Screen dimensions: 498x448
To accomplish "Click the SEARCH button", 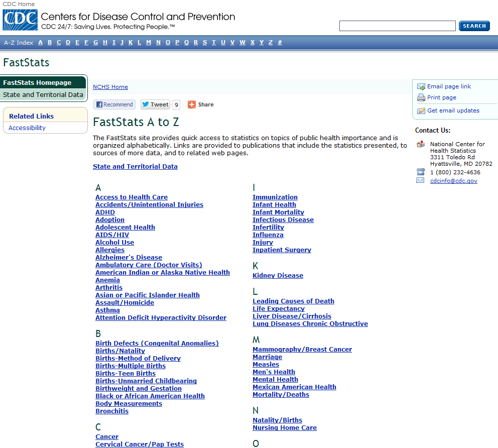I will click(474, 26).
